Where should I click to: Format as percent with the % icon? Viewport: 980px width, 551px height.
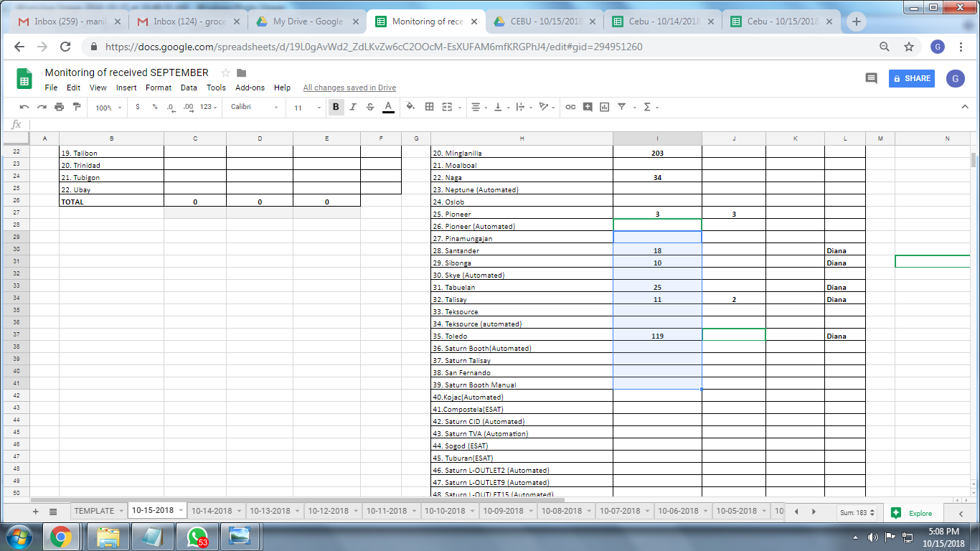[154, 107]
